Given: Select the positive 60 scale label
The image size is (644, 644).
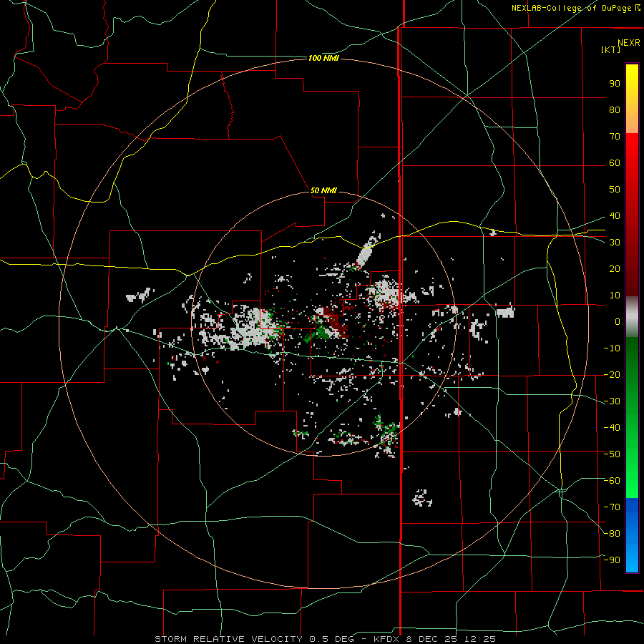Looking at the screenshot, I should coord(615,163).
